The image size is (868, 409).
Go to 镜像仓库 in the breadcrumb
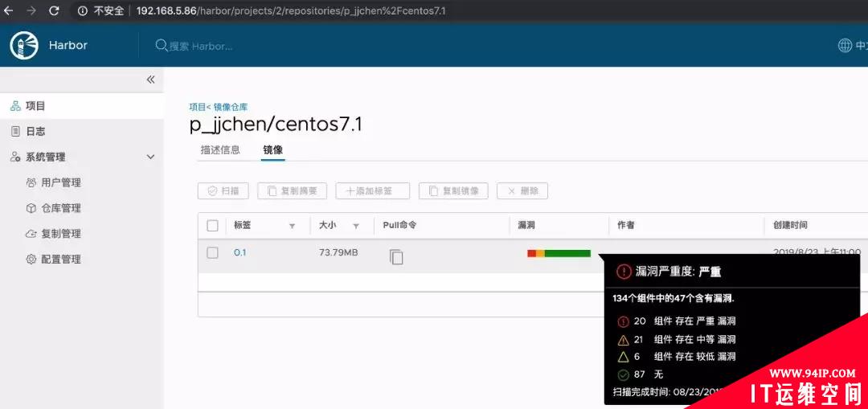click(x=231, y=107)
